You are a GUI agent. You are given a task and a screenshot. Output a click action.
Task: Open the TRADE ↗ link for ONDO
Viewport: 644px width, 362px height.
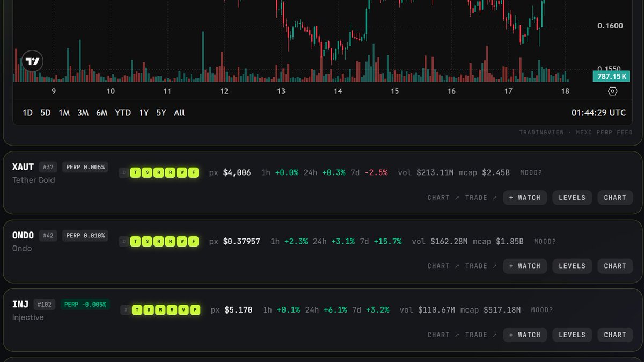pos(481,266)
